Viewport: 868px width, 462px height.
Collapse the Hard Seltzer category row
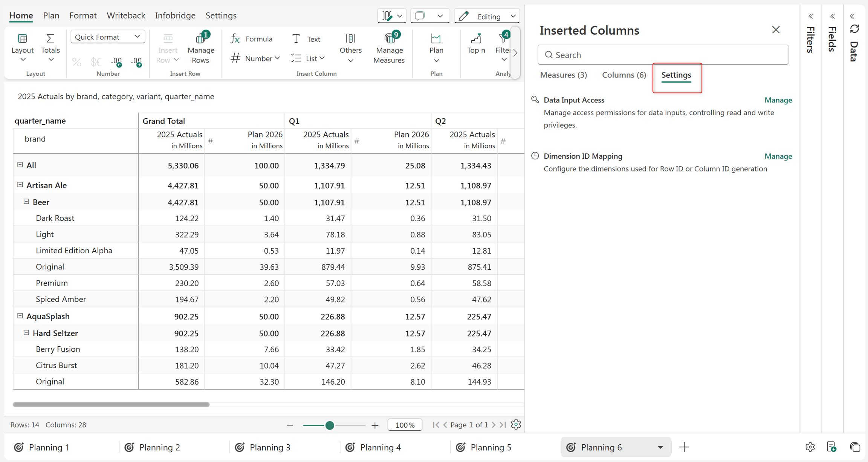26,332
